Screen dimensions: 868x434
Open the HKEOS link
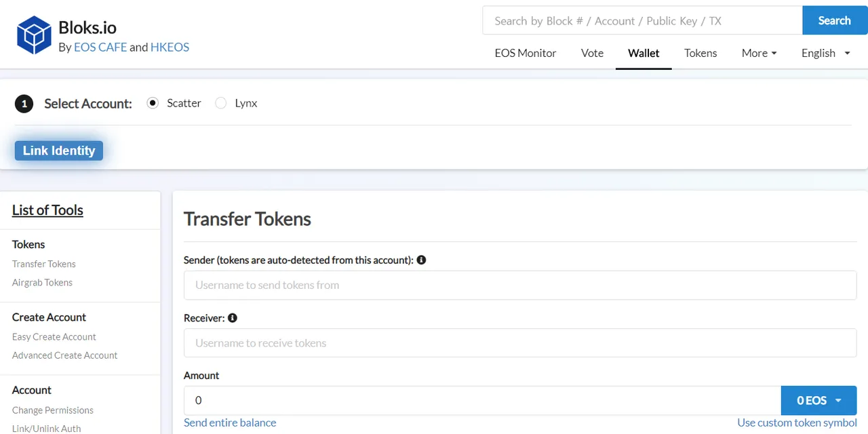[170, 47]
